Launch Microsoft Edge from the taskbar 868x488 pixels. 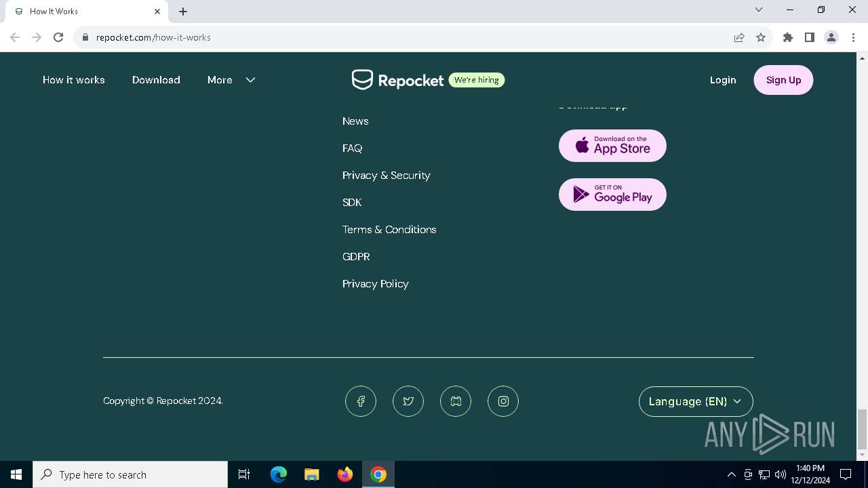click(278, 474)
